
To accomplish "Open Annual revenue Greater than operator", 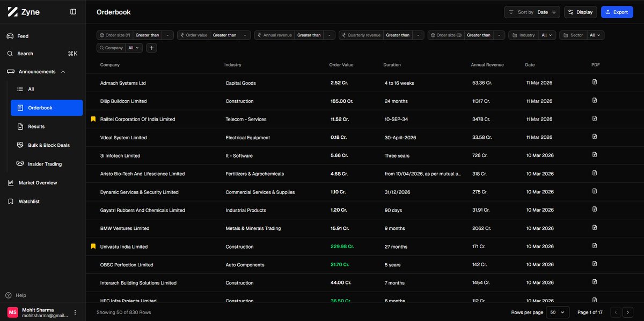I will coord(309,35).
